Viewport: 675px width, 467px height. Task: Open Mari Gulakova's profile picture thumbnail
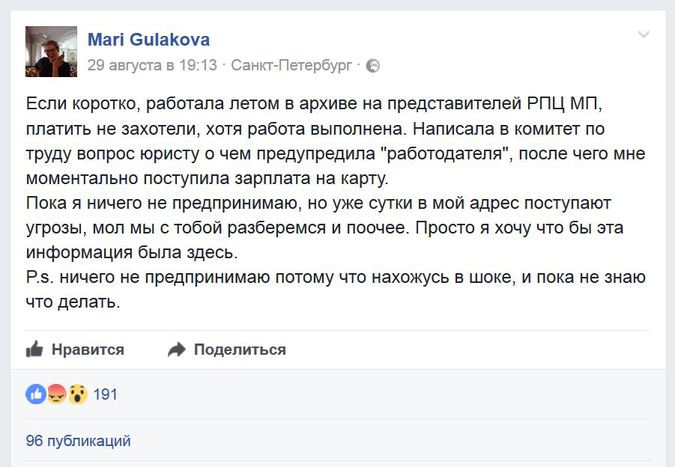(51, 51)
